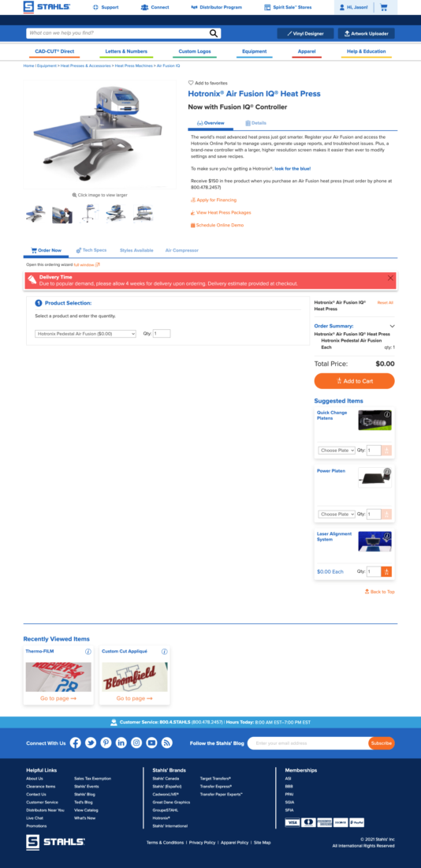This screenshot has width=421, height=868.
Task: Click the orange Add to Cart button
Action: click(x=354, y=381)
